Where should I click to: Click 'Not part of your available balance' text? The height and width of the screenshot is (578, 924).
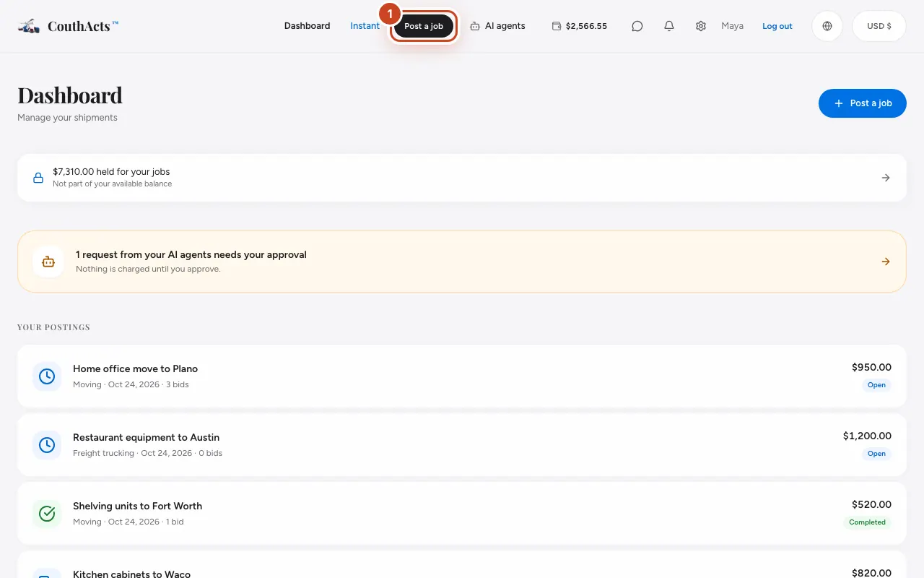(112, 184)
